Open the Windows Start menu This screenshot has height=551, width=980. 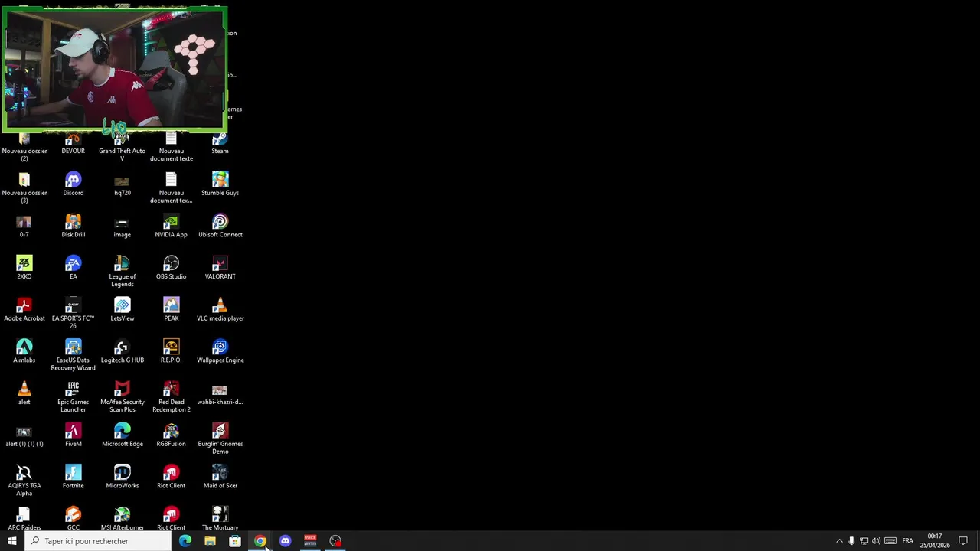point(11,541)
